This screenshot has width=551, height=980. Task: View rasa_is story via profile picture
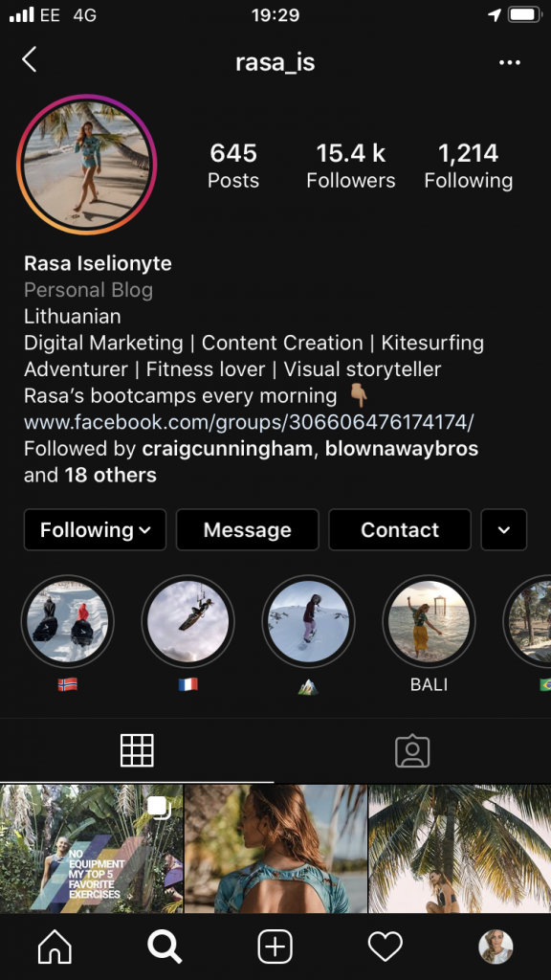[87, 165]
